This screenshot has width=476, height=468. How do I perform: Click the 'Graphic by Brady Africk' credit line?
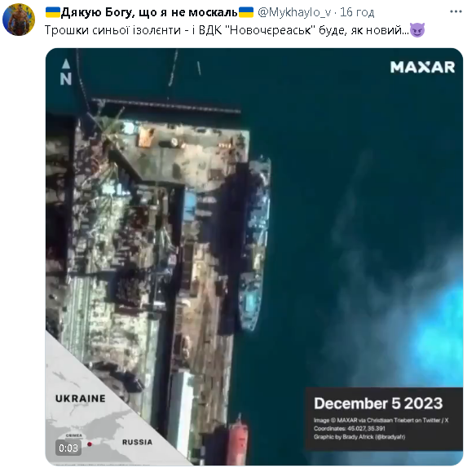pos(359,437)
